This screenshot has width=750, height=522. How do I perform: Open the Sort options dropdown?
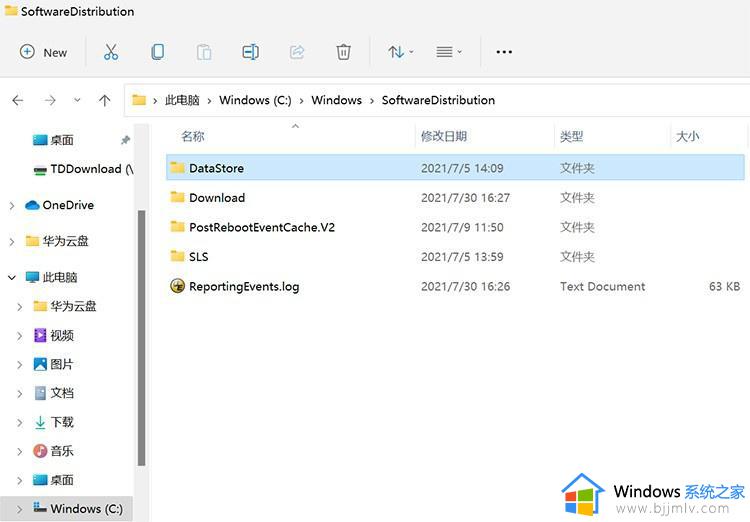pyautogui.click(x=401, y=52)
